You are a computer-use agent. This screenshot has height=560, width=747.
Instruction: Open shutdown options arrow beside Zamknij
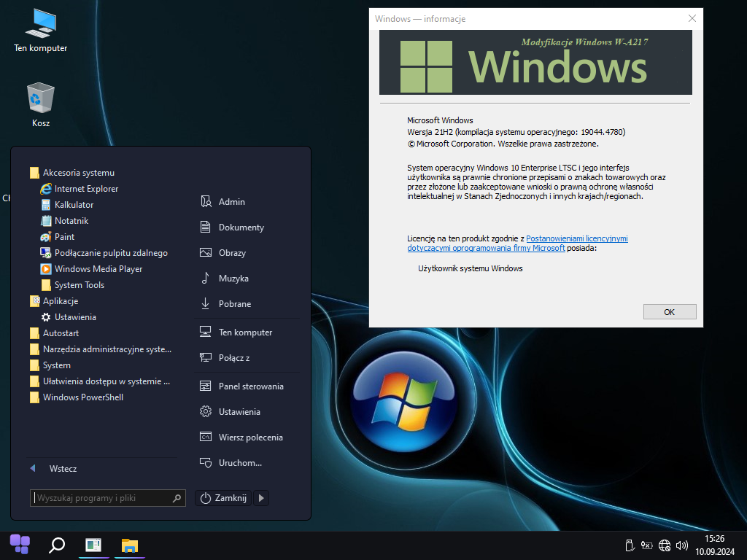263,498
